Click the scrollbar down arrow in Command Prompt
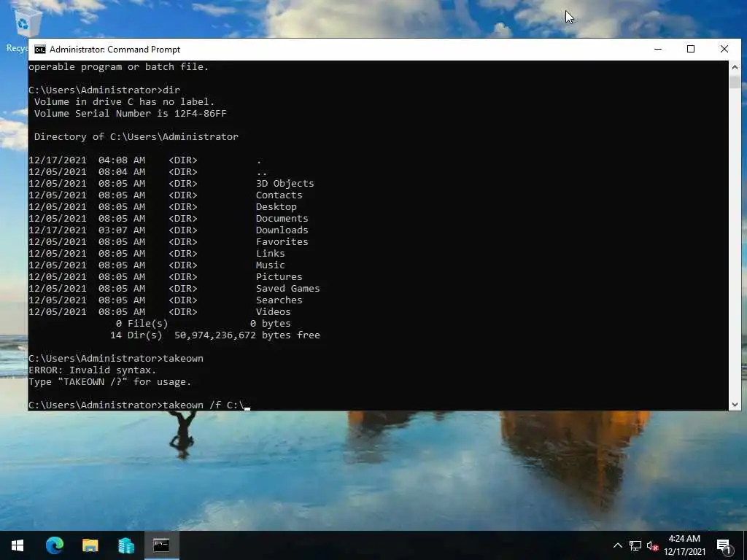Screen dimensions: 747x560 735,404
